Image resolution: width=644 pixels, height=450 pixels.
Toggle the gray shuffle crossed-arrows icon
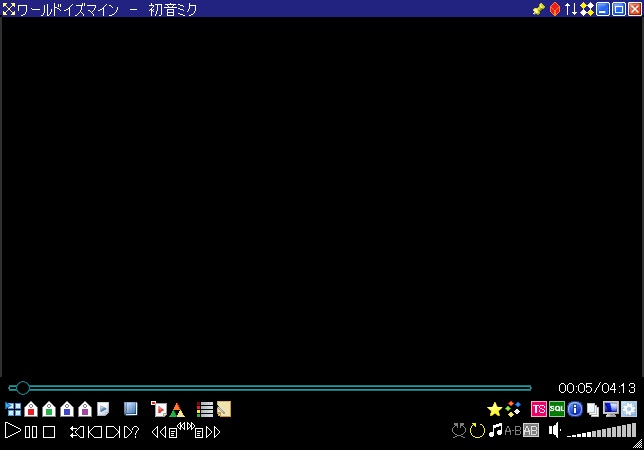459,431
